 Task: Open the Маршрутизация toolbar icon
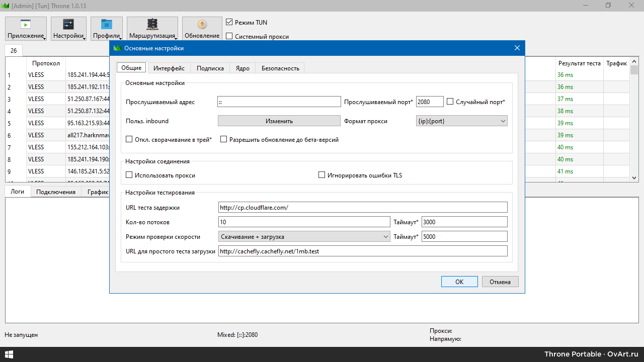tap(152, 24)
